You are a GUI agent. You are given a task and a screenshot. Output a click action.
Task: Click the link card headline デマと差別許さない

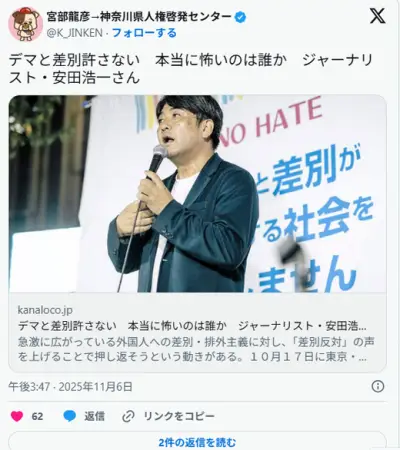click(x=192, y=326)
